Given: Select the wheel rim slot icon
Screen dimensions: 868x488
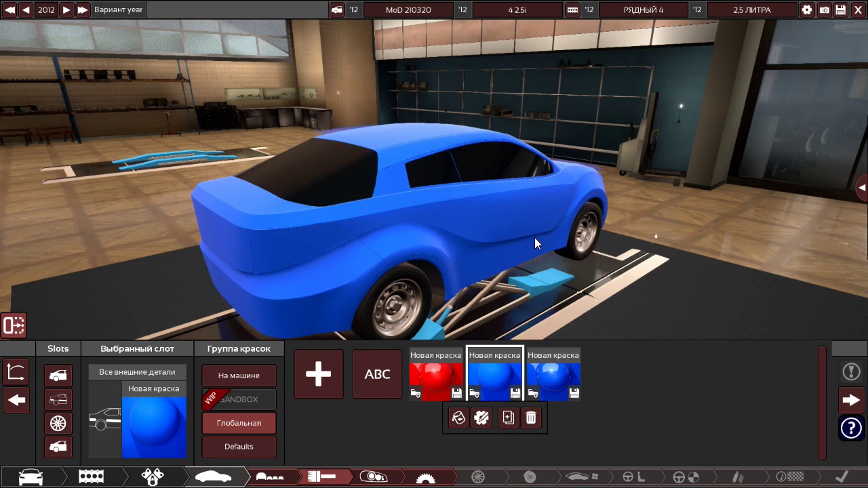Looking at the screenshot, I should pos(58,423).
